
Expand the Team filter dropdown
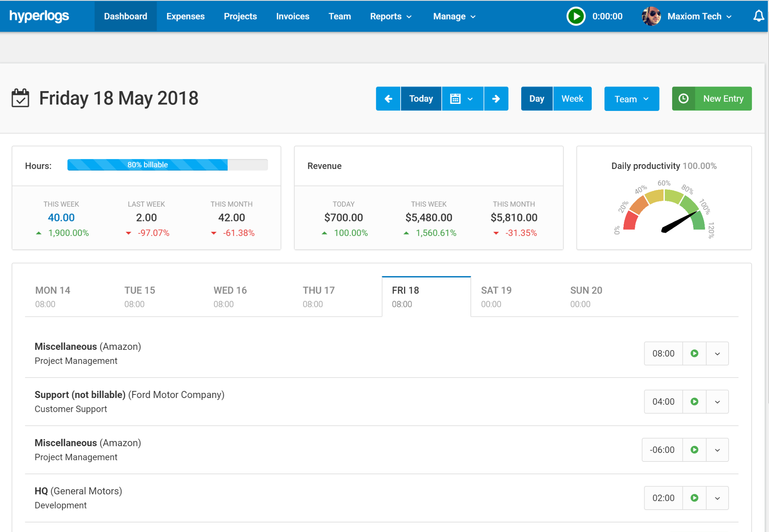point(631,99)
